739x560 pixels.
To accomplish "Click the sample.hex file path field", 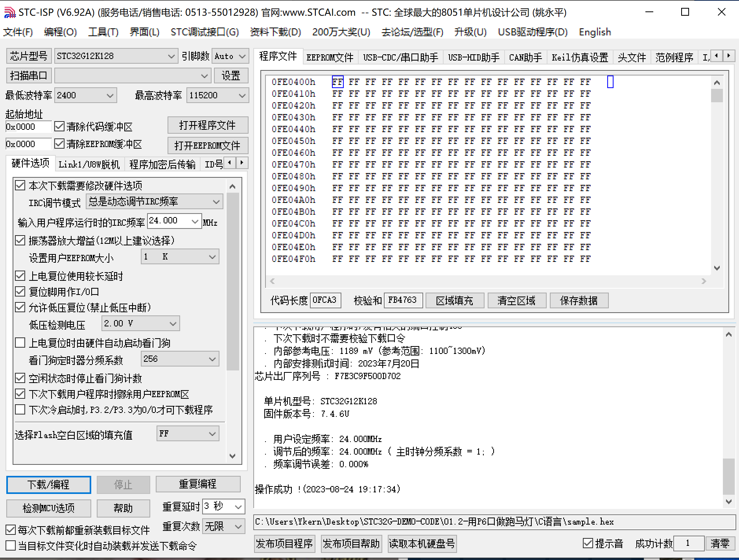I will coord(494,522).
